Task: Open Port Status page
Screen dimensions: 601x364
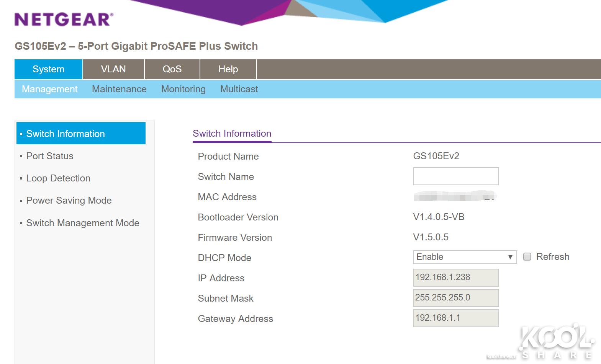Action: (x=49, y=156)
